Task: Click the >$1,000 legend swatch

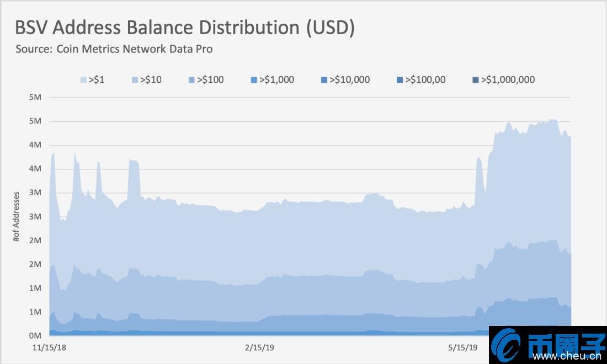Action: pyautogui.click(x=253, y=80)
